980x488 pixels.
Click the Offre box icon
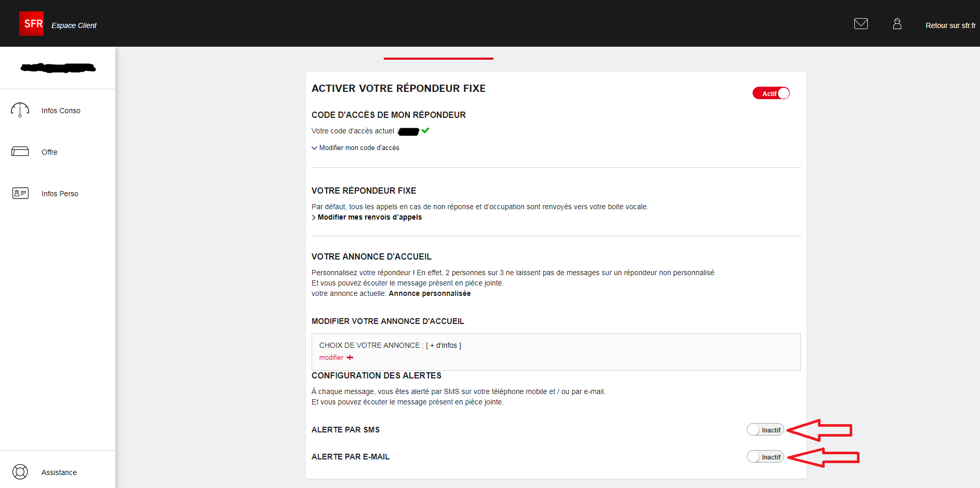[20, 152]
